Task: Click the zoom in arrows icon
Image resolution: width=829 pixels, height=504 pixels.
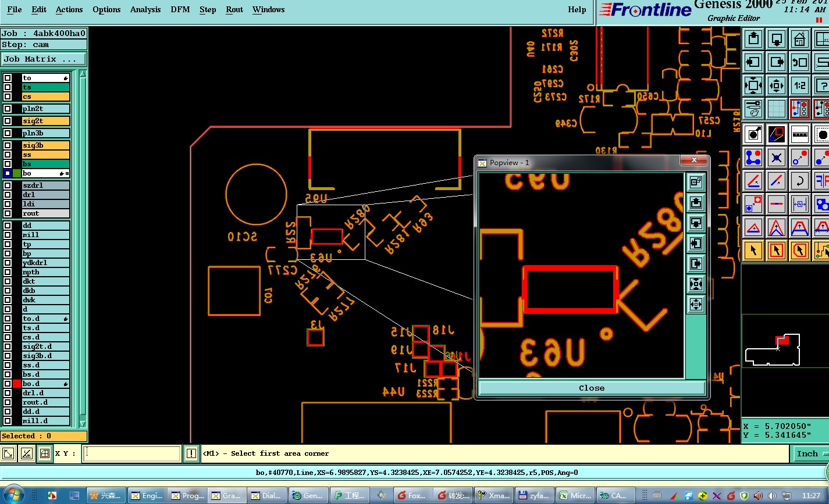Action: coord(777,85)
